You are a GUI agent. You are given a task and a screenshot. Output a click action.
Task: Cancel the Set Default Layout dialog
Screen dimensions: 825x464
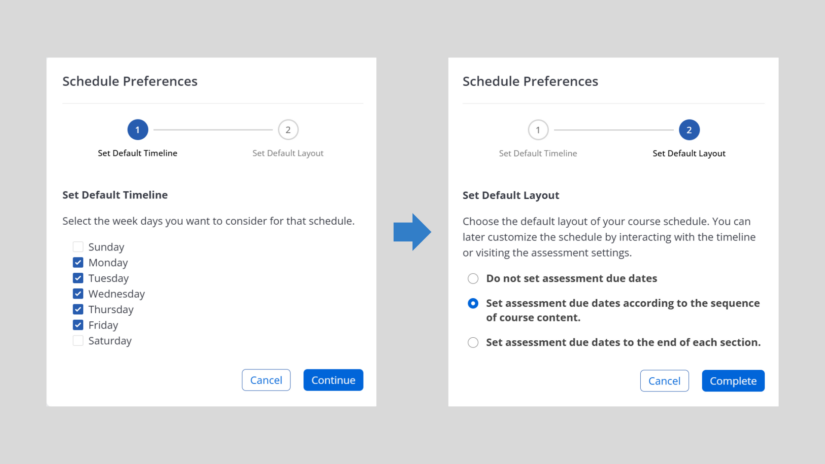664,381
